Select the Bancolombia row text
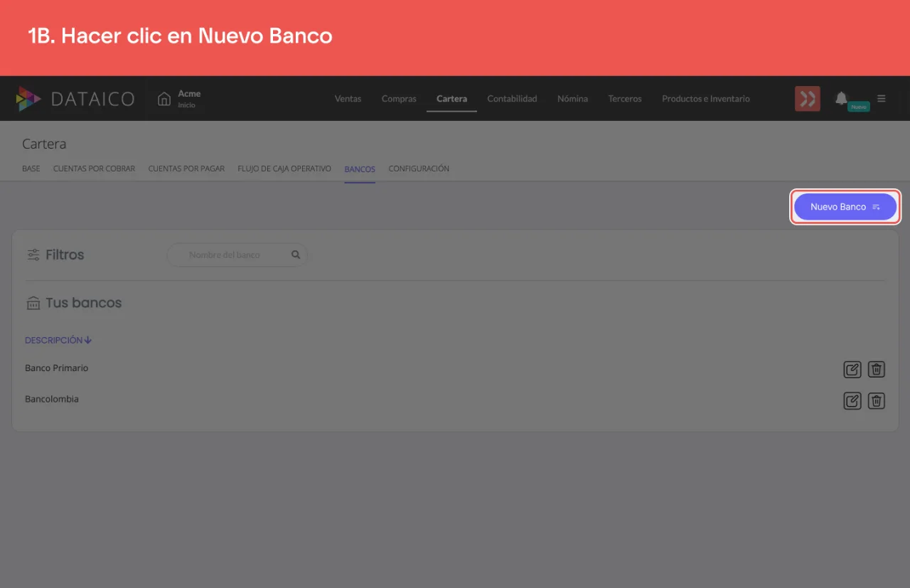910x588 pixels. 52,400
